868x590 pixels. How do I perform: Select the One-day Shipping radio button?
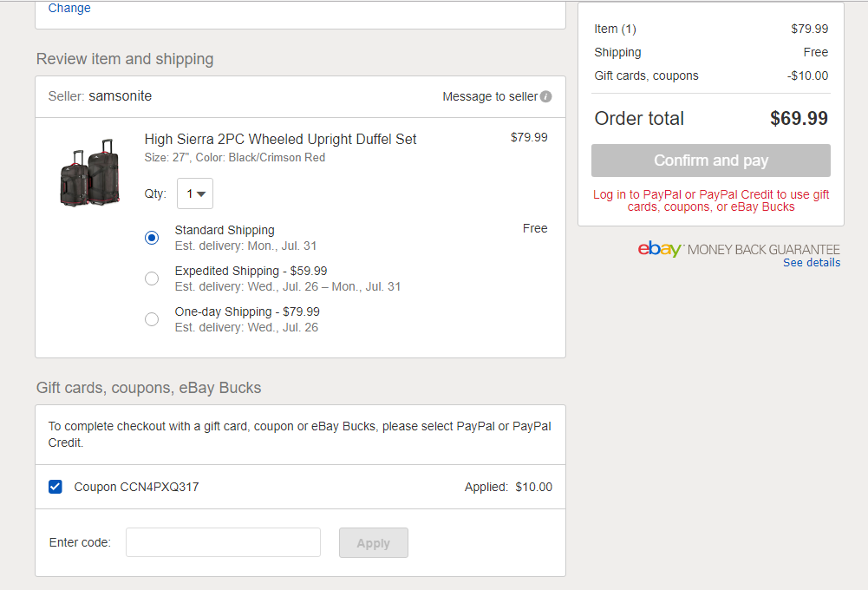[152, 319]
